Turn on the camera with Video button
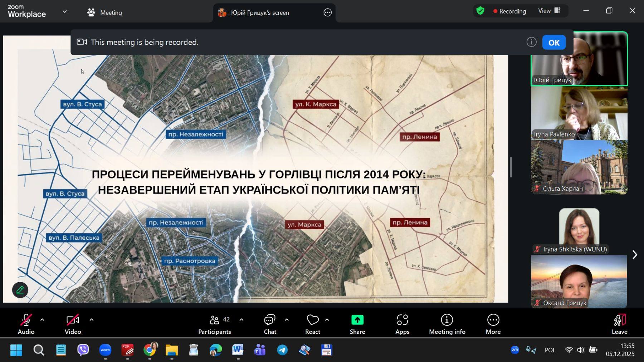The width and height of the screenshot is (644, 362). (73, 324)
